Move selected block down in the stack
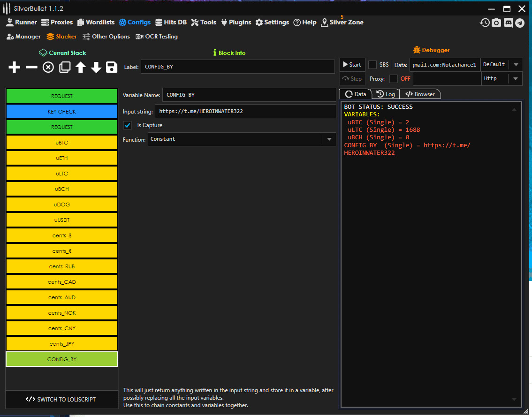This screenshot has width=532, height=417. (x=96, y=68)
